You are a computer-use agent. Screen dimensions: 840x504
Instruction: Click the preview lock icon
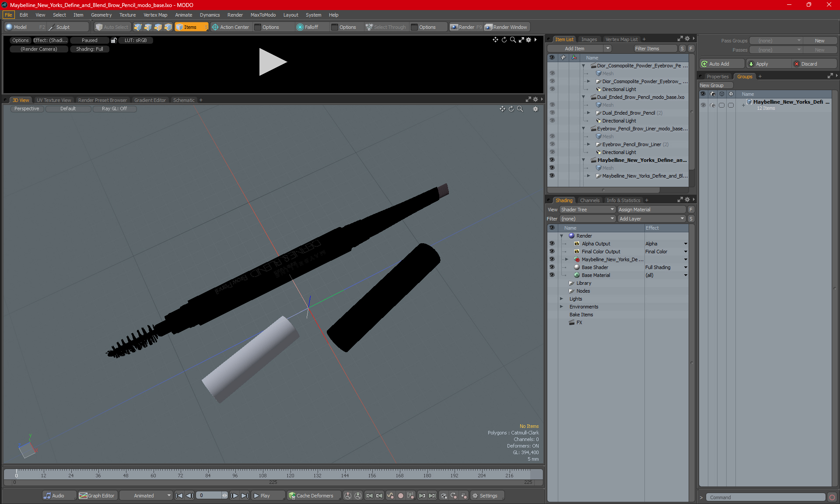114,40
